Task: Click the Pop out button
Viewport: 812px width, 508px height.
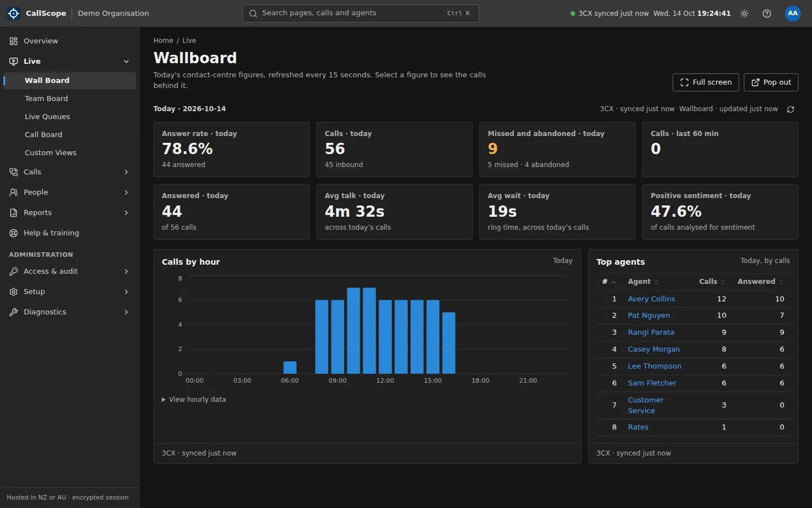Action: point(771,82)
